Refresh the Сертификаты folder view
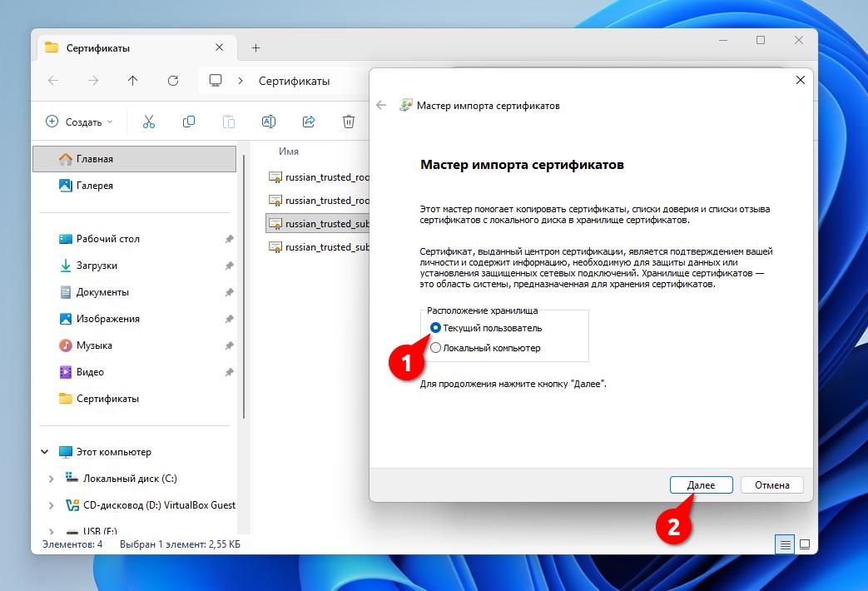The image size is (868, 591). click(x=173, y=81)
